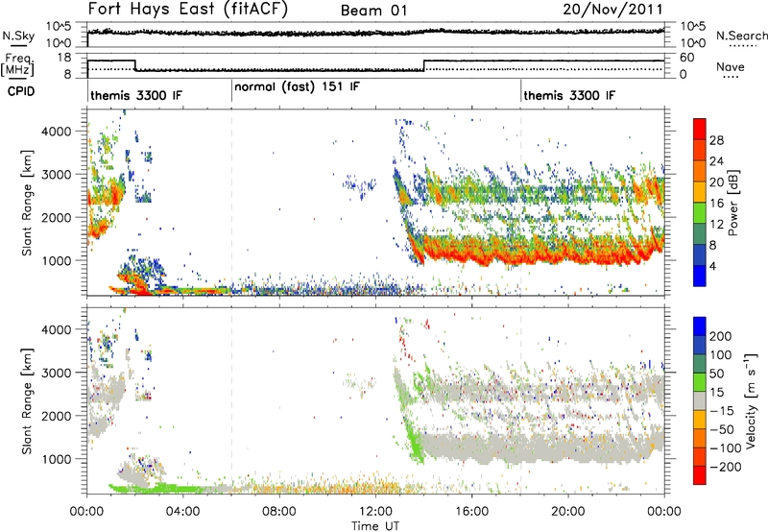Click the '200' Velocity scale value
Screen dimensions: 768x532
pos(721,336)
